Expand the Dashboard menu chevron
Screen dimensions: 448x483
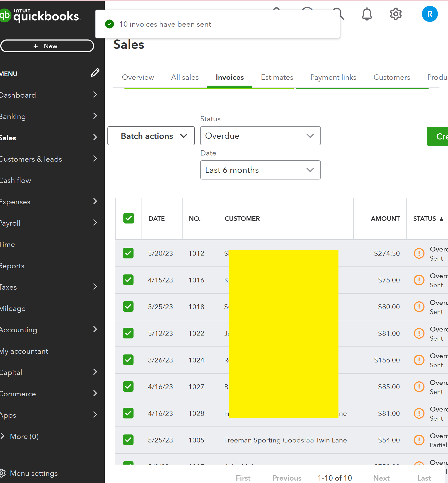pos(95,94)
